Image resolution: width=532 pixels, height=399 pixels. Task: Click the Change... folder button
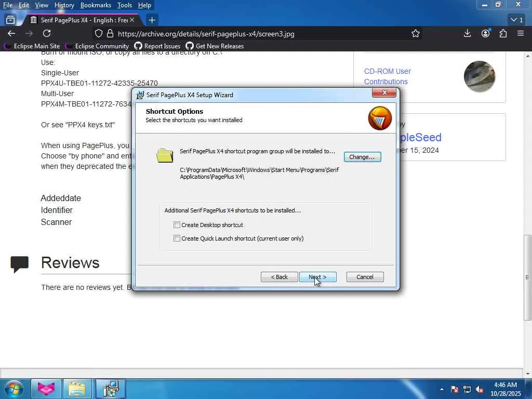pyautogui.click(x=362, y=157)
